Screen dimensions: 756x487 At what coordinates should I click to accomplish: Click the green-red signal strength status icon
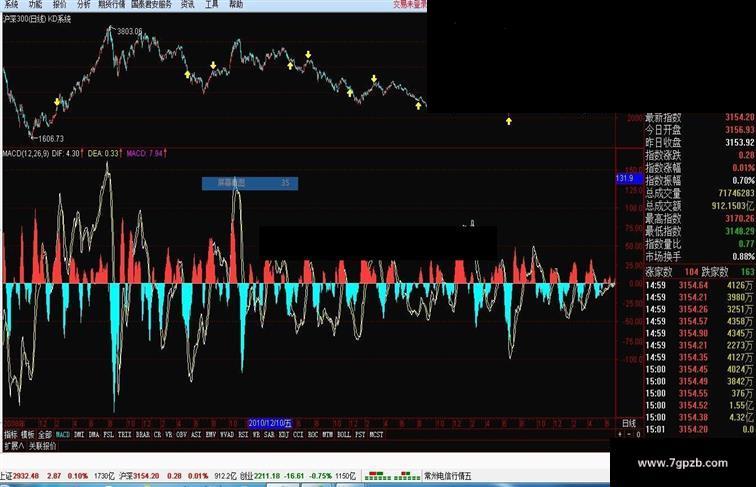click(x=392, y=476)
